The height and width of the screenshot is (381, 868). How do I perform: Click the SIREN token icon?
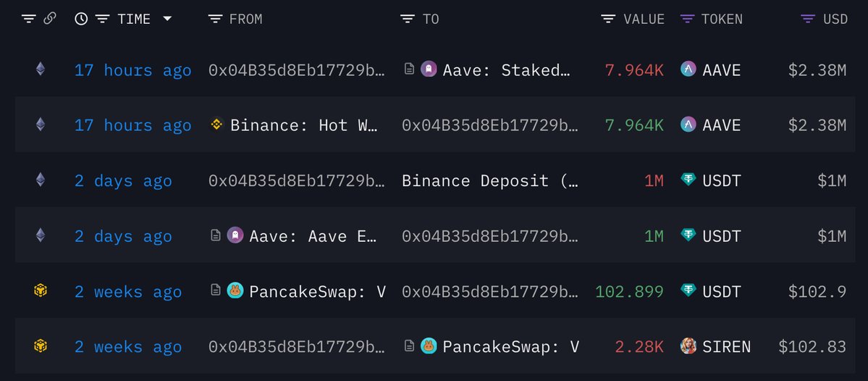[688, 346]
